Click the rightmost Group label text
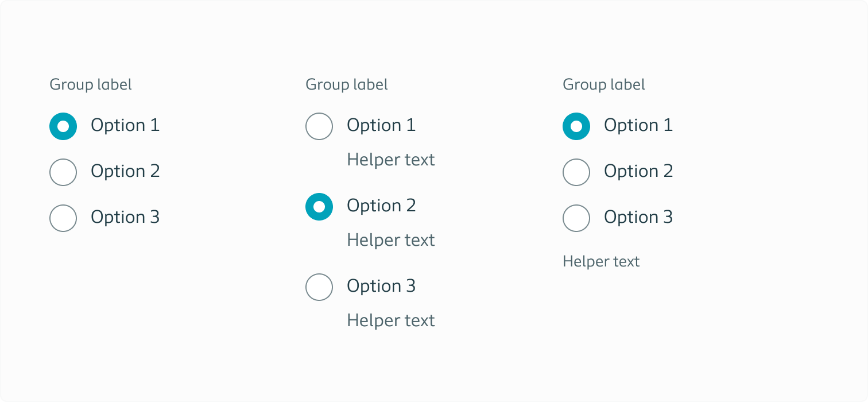Viewport: 868px width, 402px height. [x=603, y=84]
